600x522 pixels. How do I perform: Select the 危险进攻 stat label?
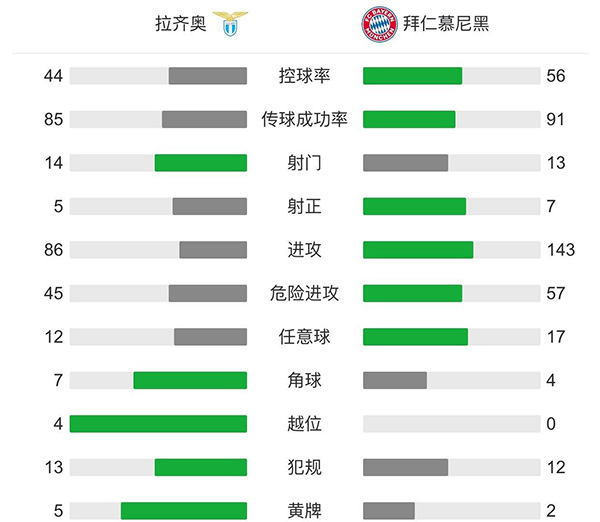pos(304,293)
